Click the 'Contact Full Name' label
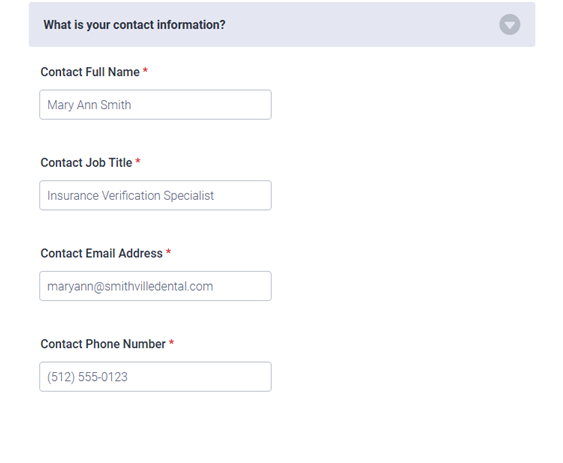Image resolution: width=563 pixels, height=463 pixels. (90, 72)
